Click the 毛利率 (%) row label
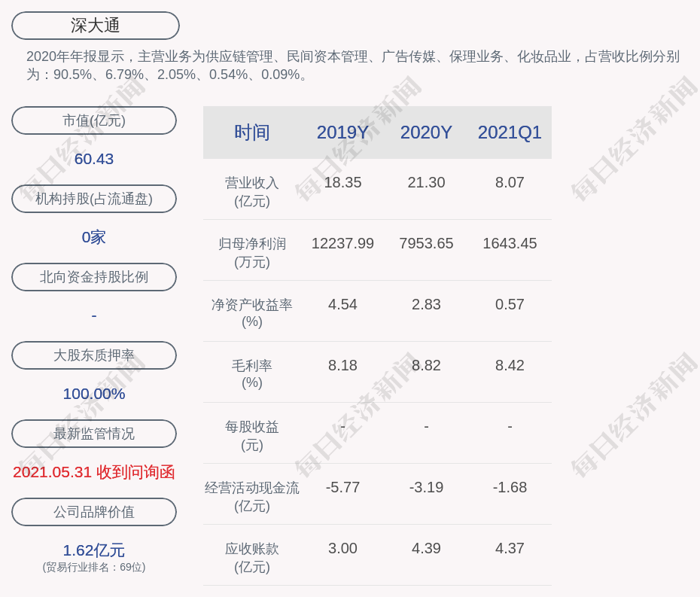This screenshot has height=597, width=700. (x=252, y=374)
